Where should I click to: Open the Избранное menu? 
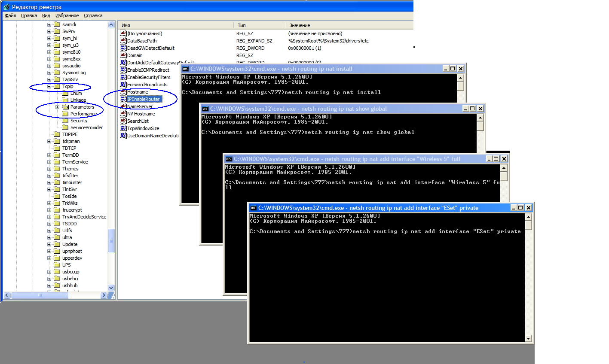[67, 15]
